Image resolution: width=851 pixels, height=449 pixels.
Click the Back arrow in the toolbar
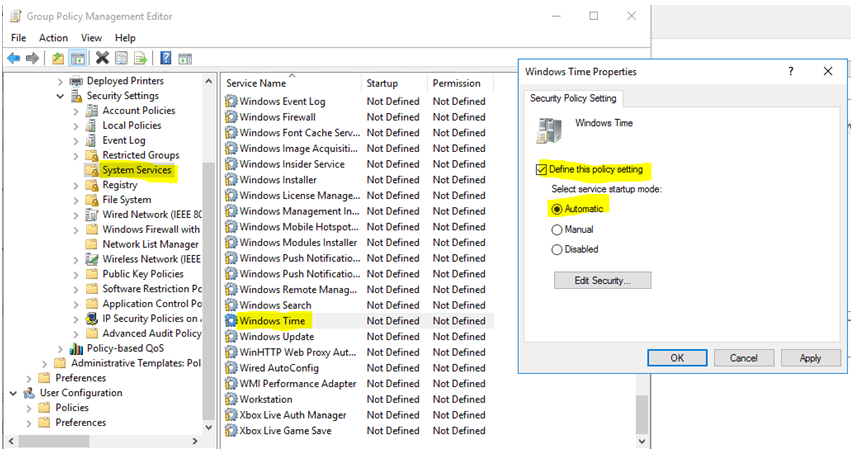point(14,59)
